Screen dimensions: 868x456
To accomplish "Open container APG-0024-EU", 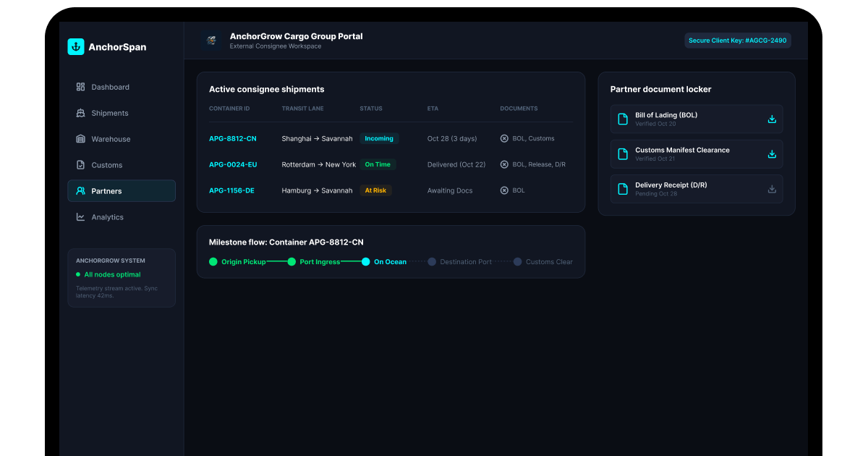I will coord(233,164).
